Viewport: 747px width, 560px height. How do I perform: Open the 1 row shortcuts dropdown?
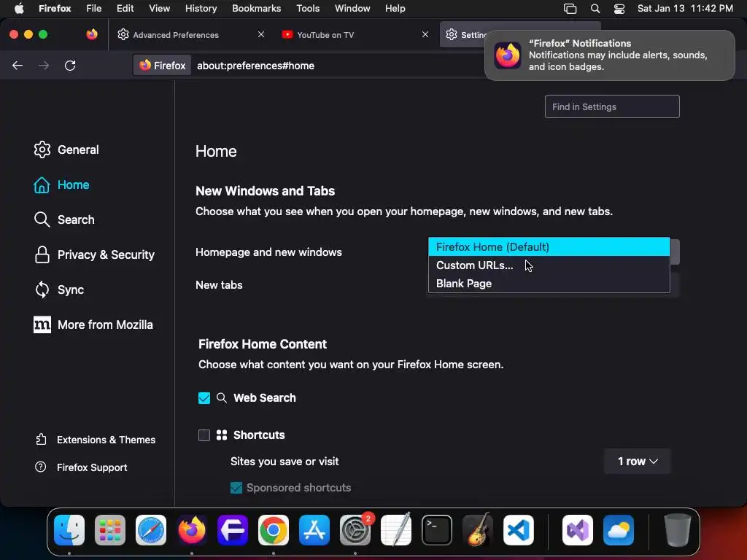[638, 461]
